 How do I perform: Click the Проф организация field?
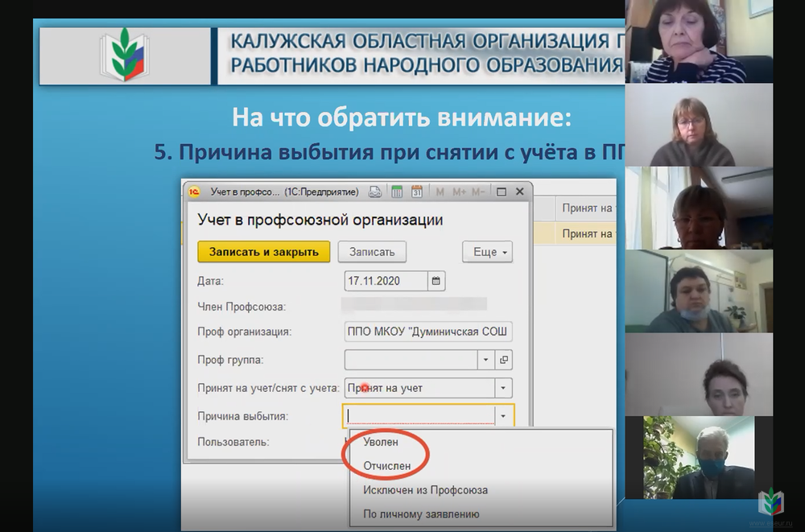(x=428, y=332)
